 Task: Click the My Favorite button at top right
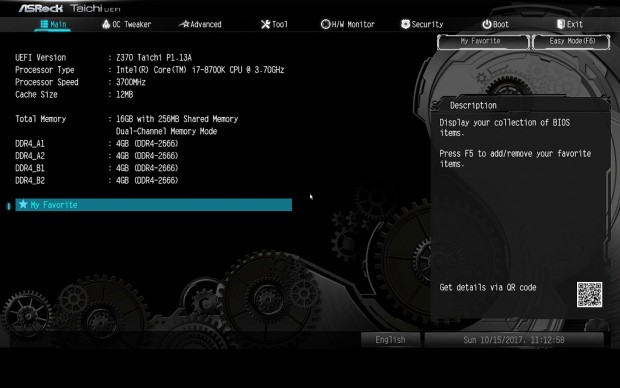coord(483,42)
